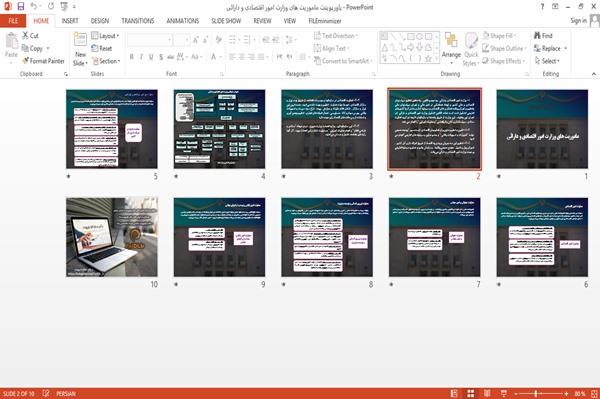Select slide 10 laptop photo thumbnail
Viewport: 600px width, 399px height.
(112, 237)
